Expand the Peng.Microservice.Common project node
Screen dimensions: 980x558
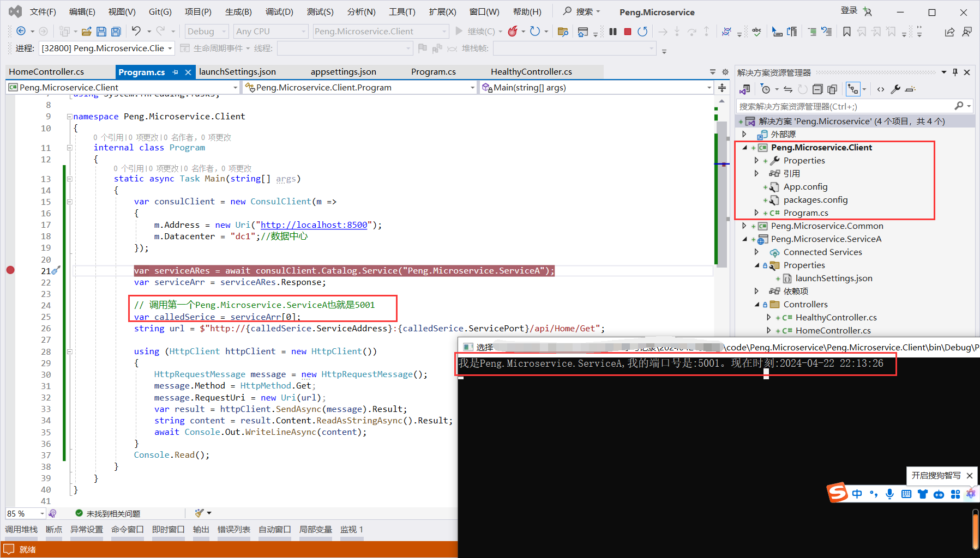coord(744,226)
